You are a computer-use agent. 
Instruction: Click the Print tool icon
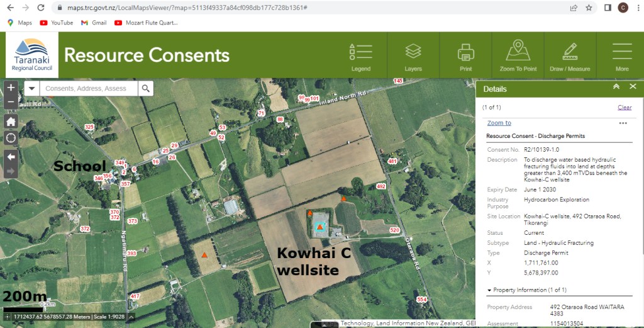[x=465, y=55]
